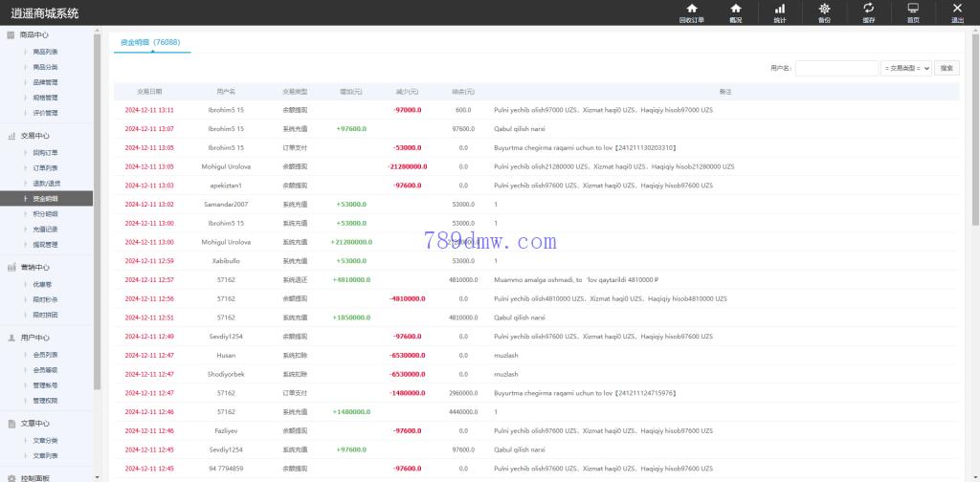Click the 退出 X icon to log out
980x482 pixels.
coord(957,9)
